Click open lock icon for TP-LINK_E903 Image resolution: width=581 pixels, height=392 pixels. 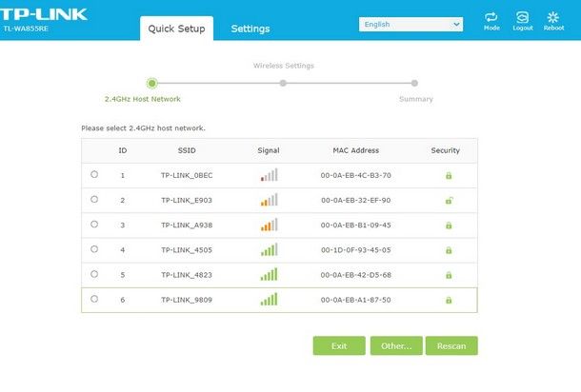tap(449, 200)
